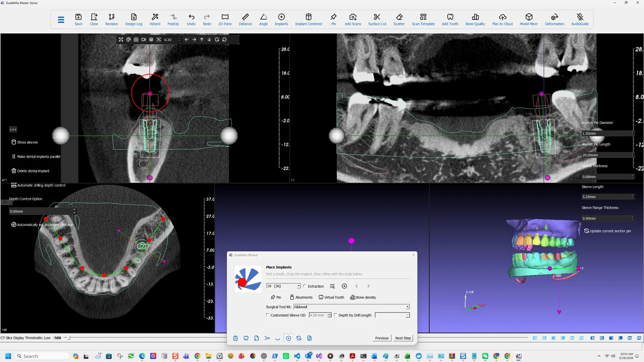
Task: Open the Design Log
Action: (134, 19)
